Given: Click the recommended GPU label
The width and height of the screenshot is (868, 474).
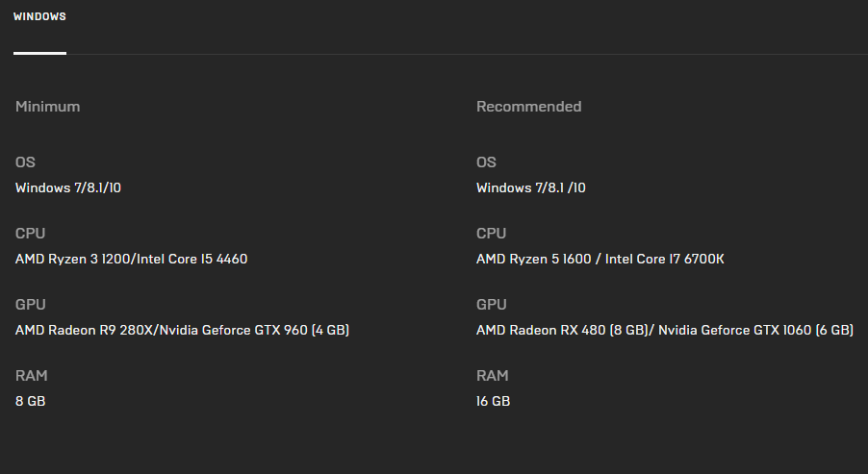Looking at the screenshot, I should (492, 304).
